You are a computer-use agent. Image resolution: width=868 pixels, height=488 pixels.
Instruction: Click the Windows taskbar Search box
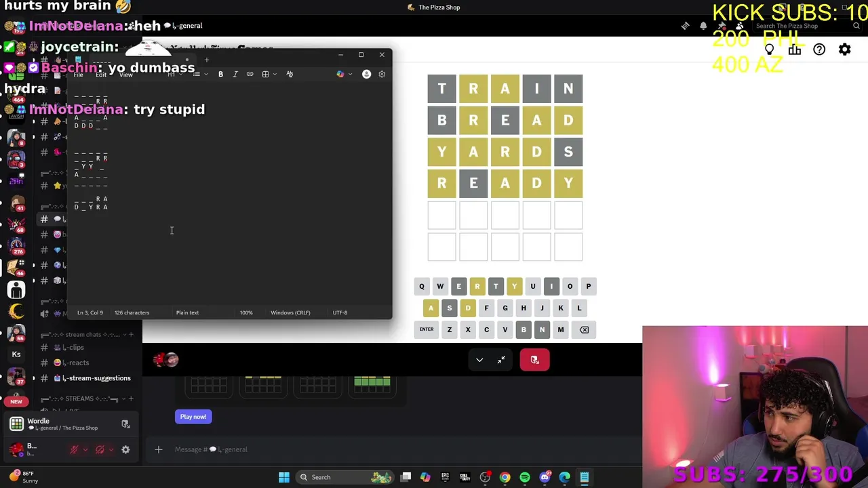(346, 477)
